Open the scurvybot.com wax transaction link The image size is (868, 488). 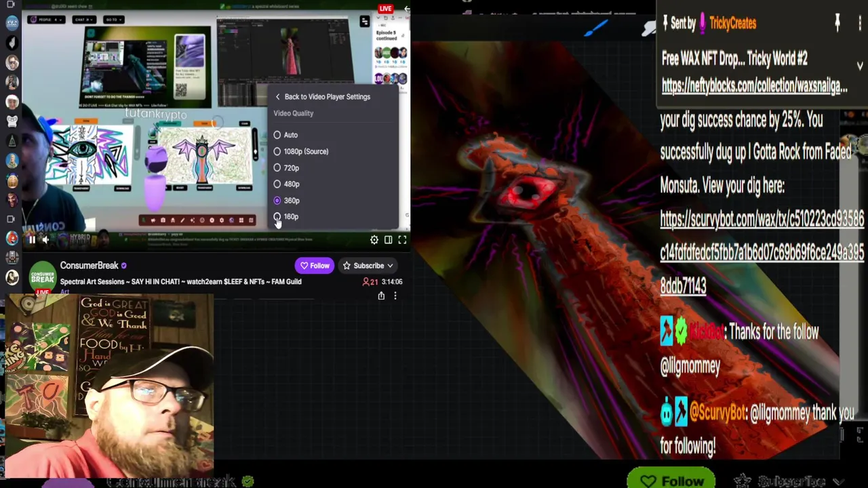[x=762, y=252]
